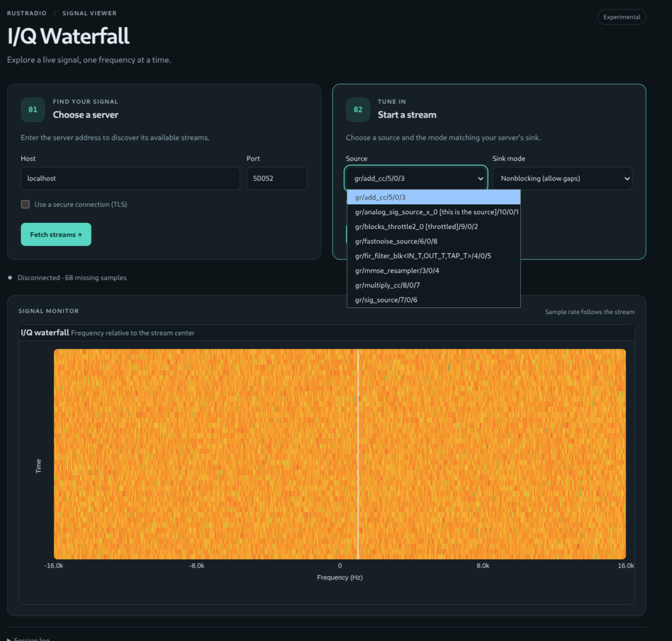Select gr/mmse_resampler/3/0/4 stream
672x641 pixels.
tap(434, 270)
